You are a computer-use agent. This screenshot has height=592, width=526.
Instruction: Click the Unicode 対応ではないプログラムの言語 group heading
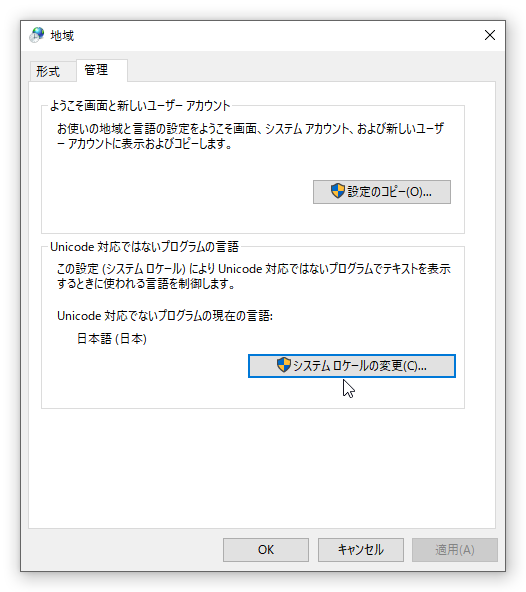pos(144,247)
